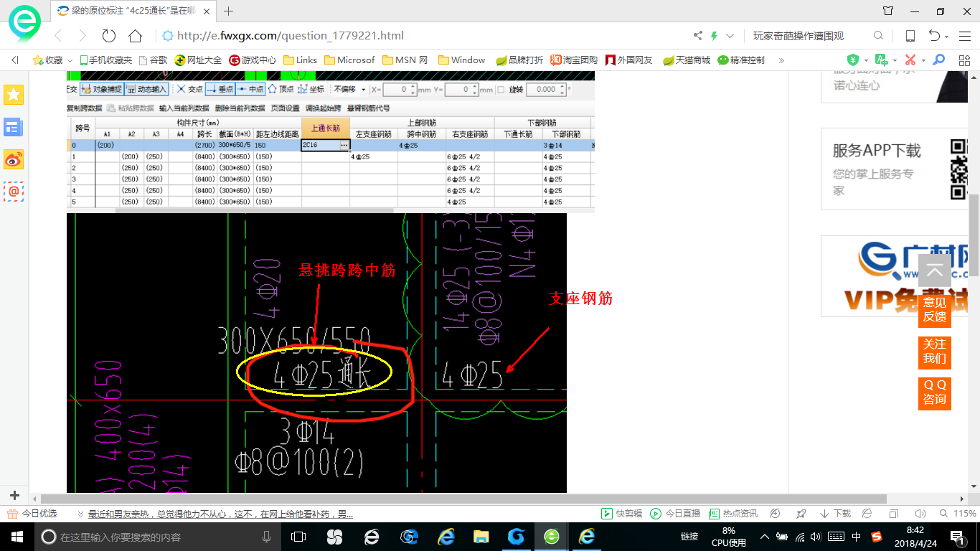The image size is (980, 551).
Task: Click the QQ咨询 button
Action: click(935, 392)
